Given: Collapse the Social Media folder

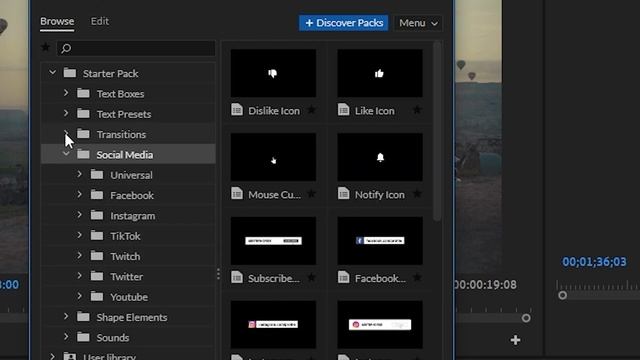Looking at the screenshot, I should tap(66, 154).
